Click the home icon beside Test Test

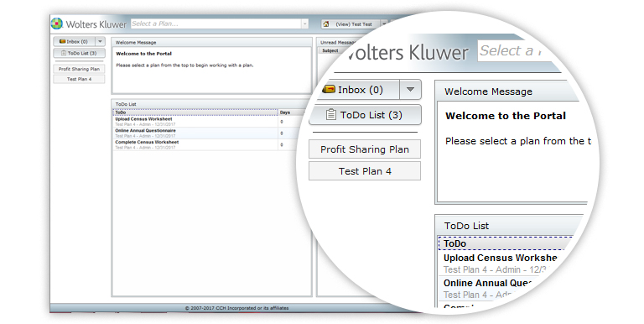coord(326,24)
